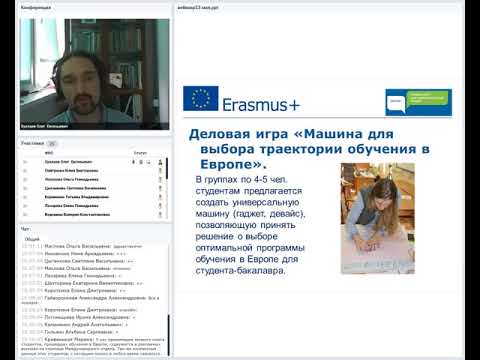Screen dimensions: 480x360
Task: Click chat message from Потемишева Ирина Александровна
Action: coord(78,317)
